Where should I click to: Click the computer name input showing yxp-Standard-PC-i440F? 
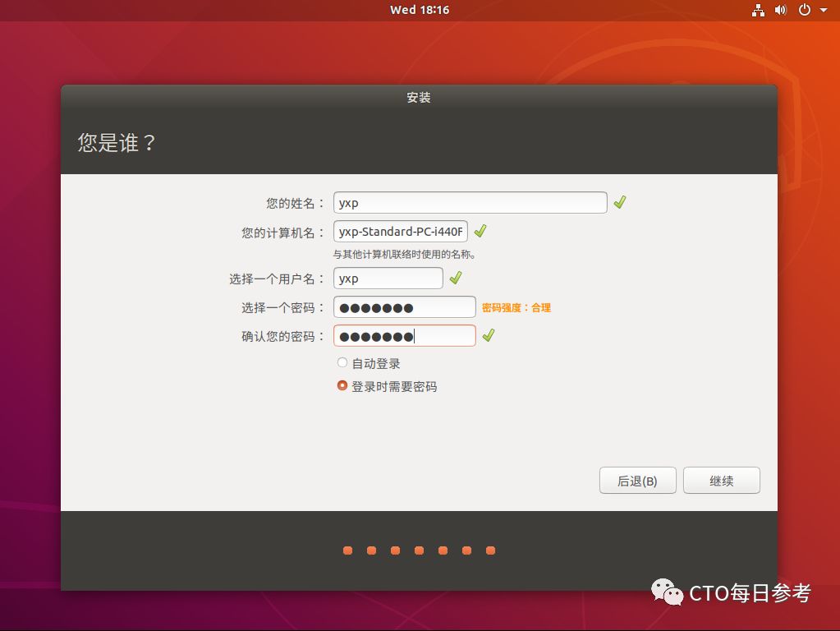(x=400, y=231)
